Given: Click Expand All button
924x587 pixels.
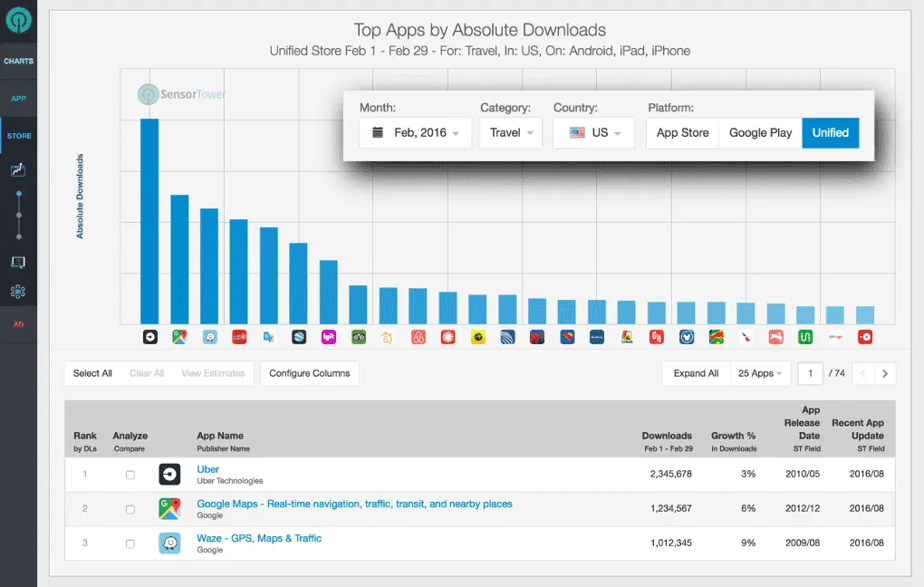Looking at the screenshot, I should pyautogui.click(x=696, y=373).
